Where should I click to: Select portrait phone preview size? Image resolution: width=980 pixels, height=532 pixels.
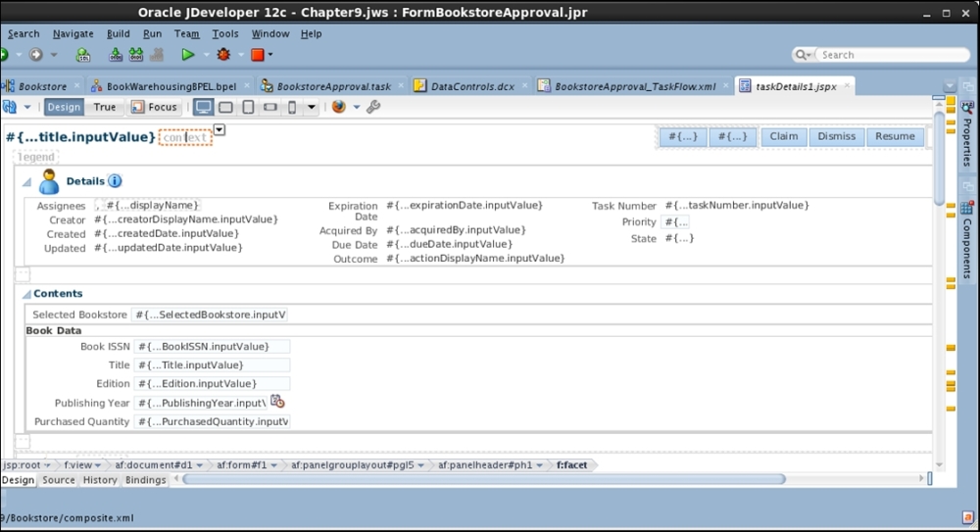292,107
